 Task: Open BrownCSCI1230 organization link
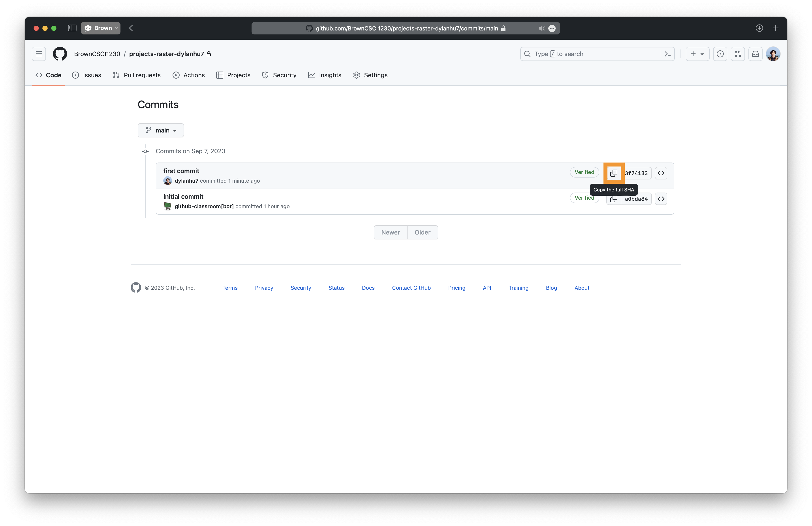click(97, 54)
